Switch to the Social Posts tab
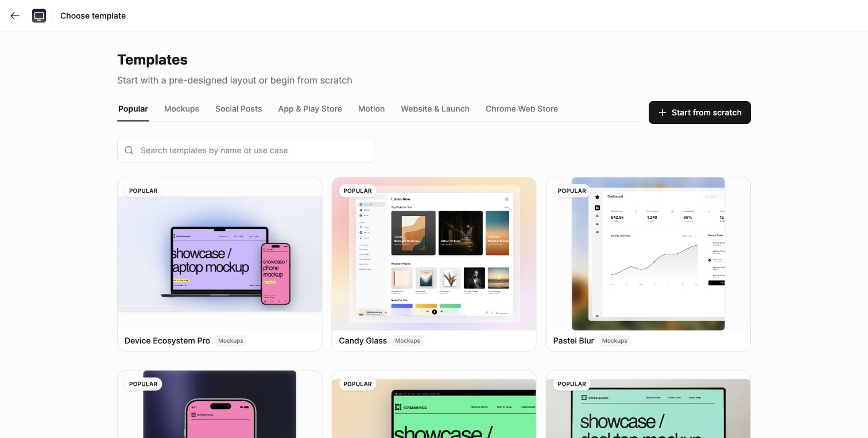 (x=239, y=109)
